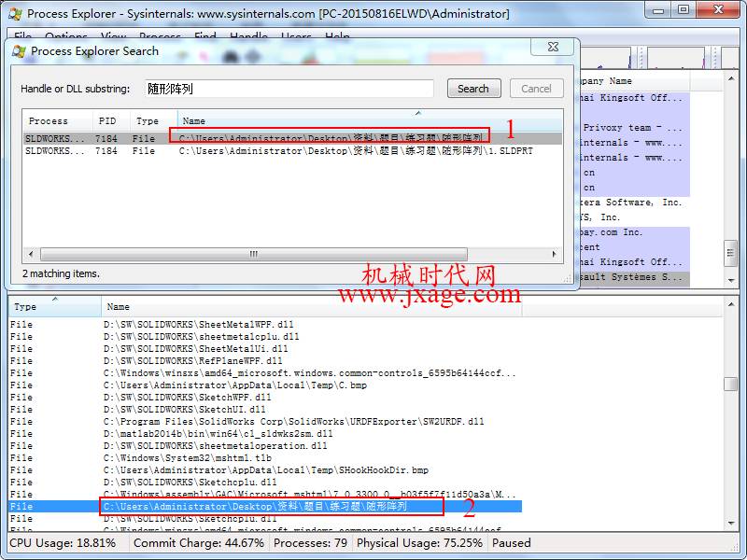Focus the Handle or DLL substring field

289,89
